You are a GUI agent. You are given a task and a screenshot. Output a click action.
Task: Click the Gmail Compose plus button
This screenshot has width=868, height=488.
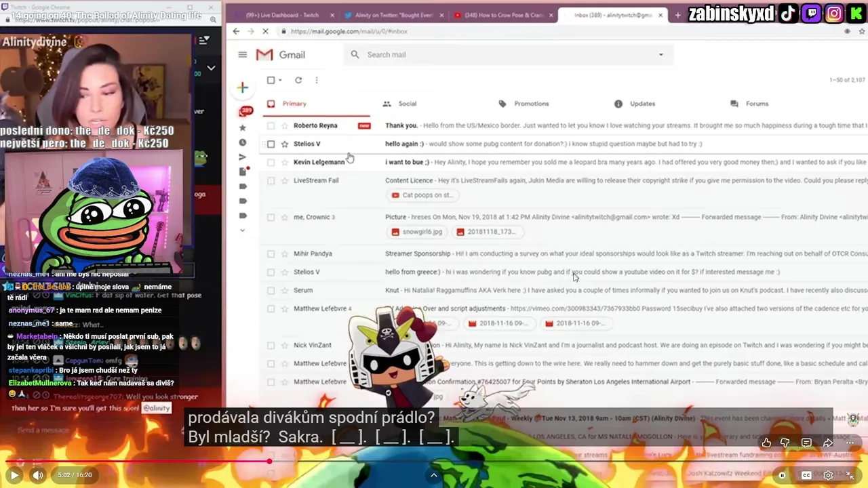pos(243,87)
